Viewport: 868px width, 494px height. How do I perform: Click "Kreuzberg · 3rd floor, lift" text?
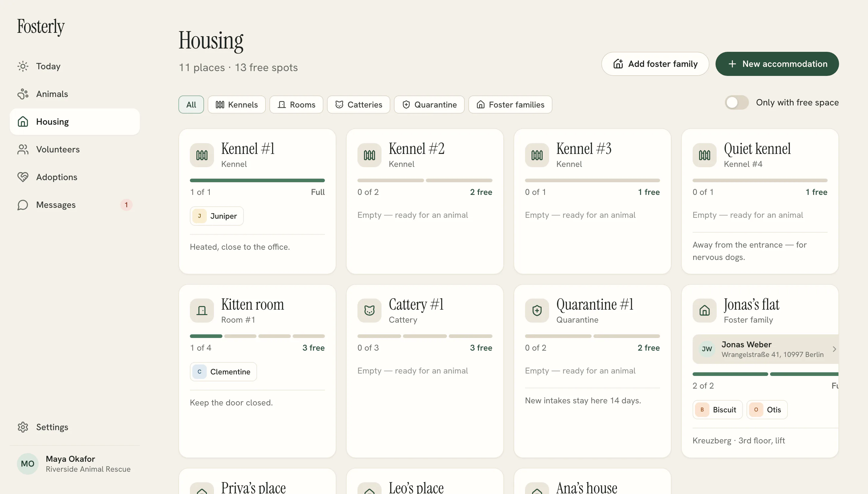coord(738,441)
